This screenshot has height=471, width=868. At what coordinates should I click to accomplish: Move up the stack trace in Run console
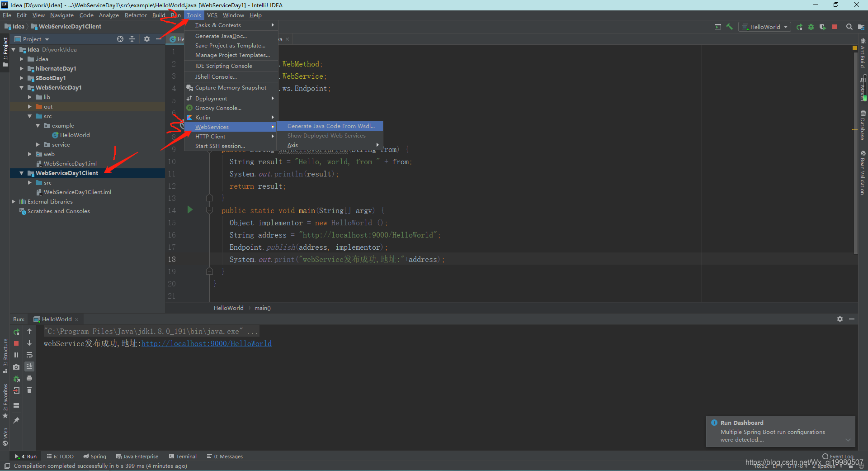pos(29,332)
